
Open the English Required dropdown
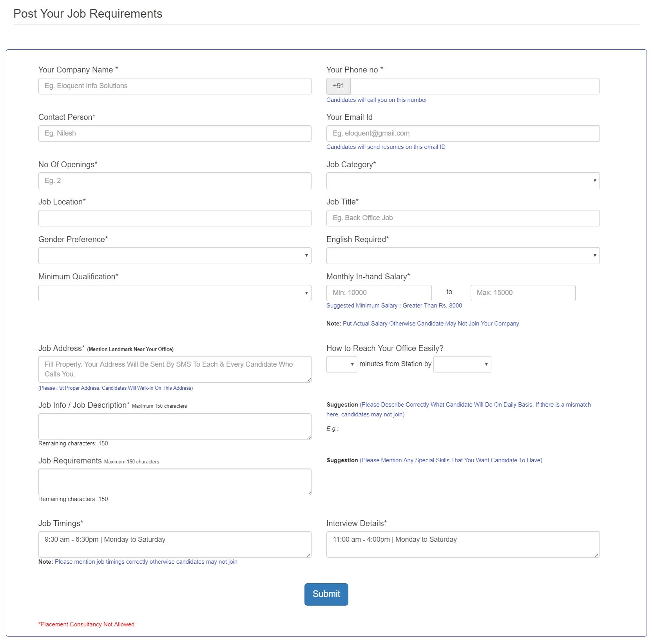point(462,255)
